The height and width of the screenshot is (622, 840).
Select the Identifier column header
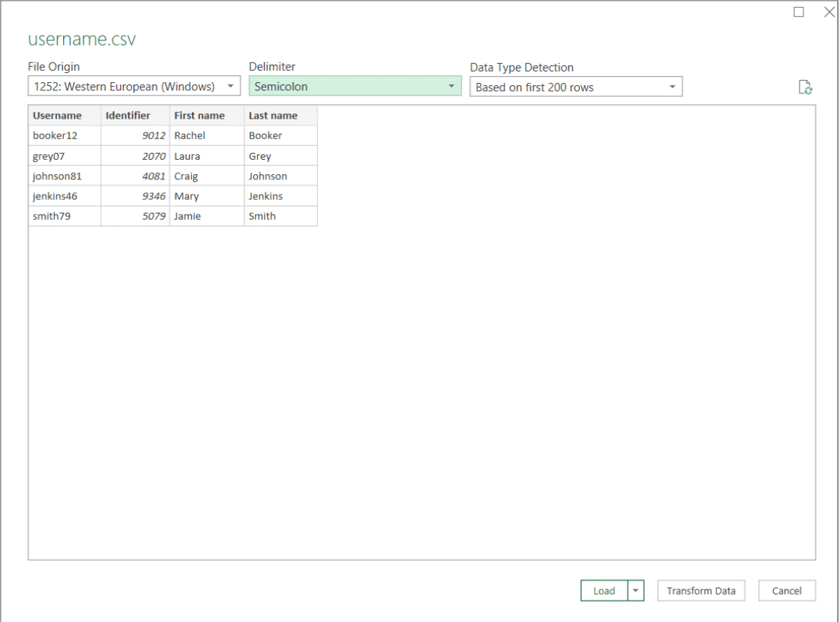pos(128,115)
